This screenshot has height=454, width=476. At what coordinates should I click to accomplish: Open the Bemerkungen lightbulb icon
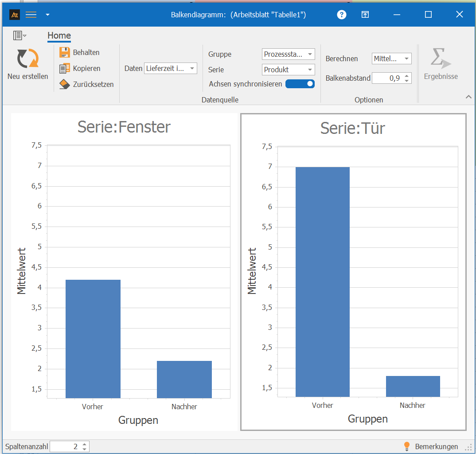point(407,446)
